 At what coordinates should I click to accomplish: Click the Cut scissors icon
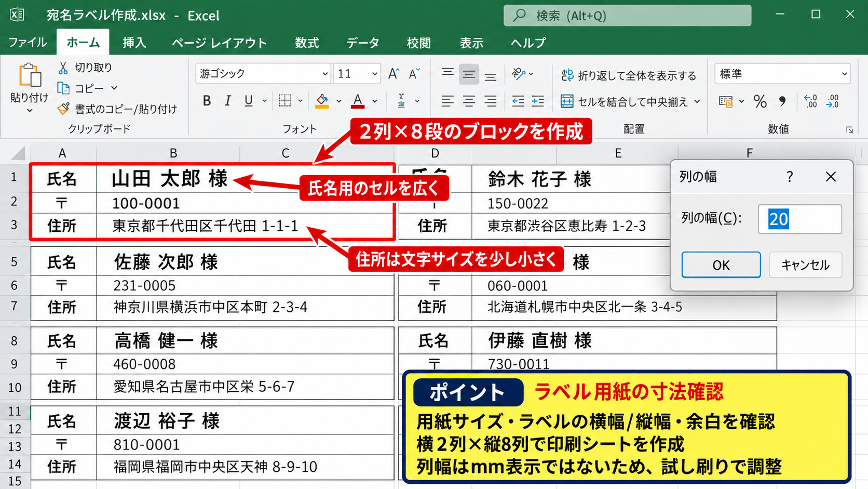[63, 68]
